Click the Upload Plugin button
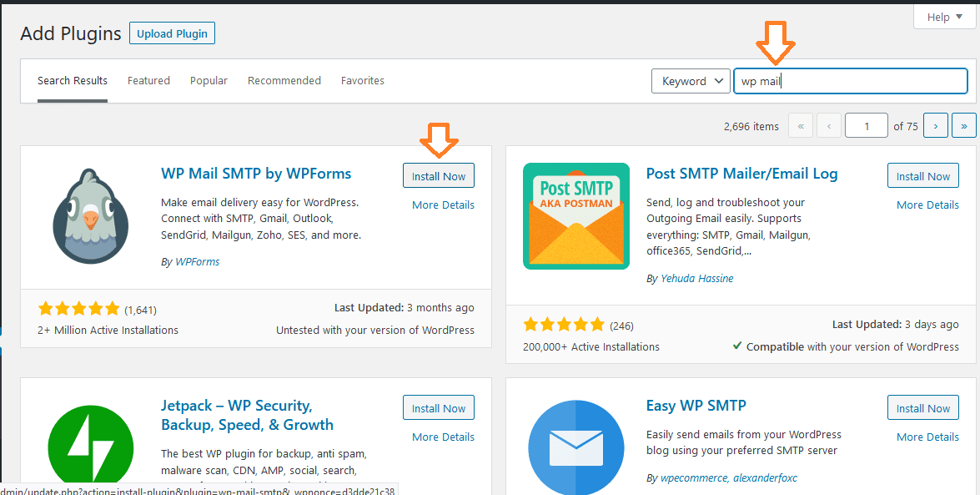980x495 pixels. pyautogui.click(x=172, y=33)
